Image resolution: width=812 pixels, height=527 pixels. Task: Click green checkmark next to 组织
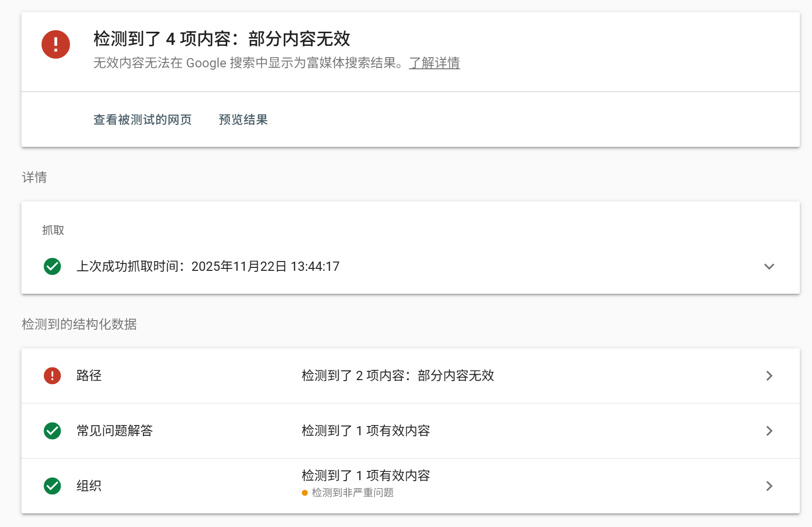(52, 486)
